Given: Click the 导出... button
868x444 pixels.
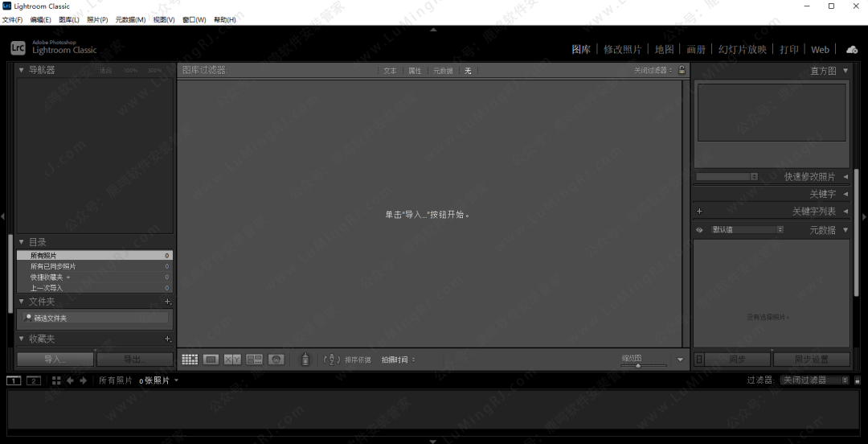Looking at the screenshot, I should [134, 360].
